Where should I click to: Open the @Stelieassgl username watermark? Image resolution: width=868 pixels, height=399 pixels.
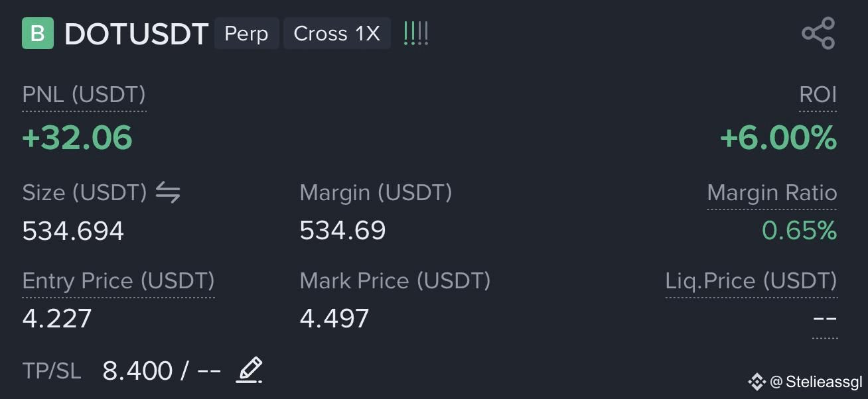(816, 382)
